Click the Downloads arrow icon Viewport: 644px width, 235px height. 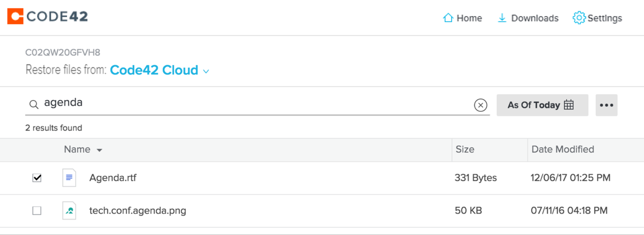click(x=502, y=18)
